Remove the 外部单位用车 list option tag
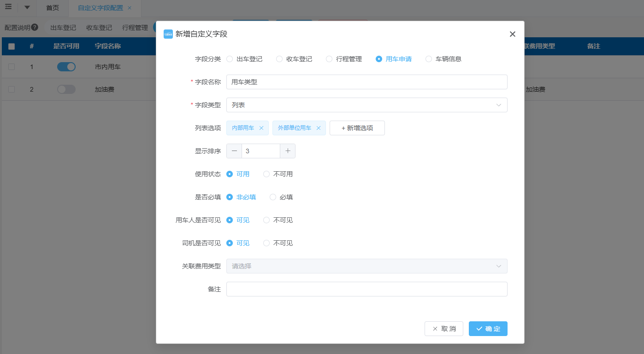The width and height of the screenshot is (644, 354). (318, 128)
